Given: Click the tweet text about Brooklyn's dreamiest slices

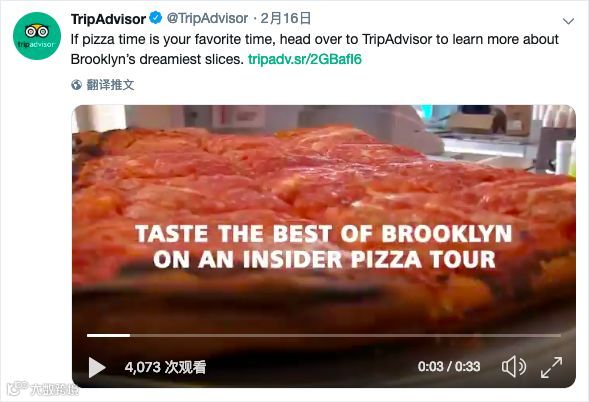Looking at the screenshot, I should (315, 49).
